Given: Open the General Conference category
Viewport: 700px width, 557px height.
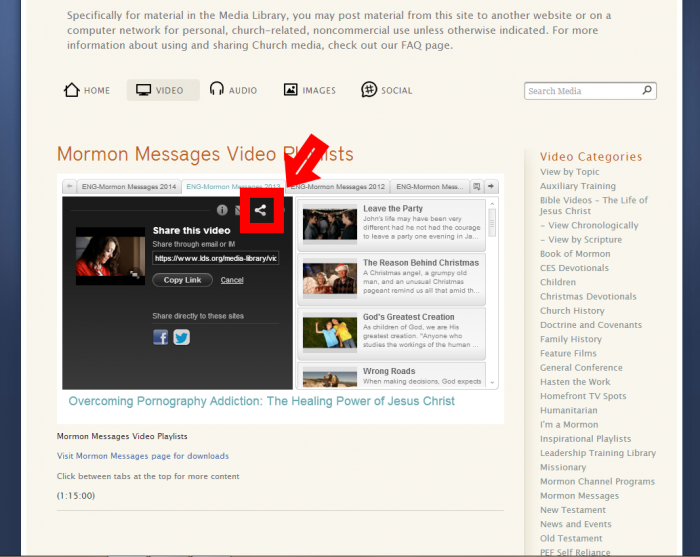Looking at the screenshot, I should tap(582, 367).
